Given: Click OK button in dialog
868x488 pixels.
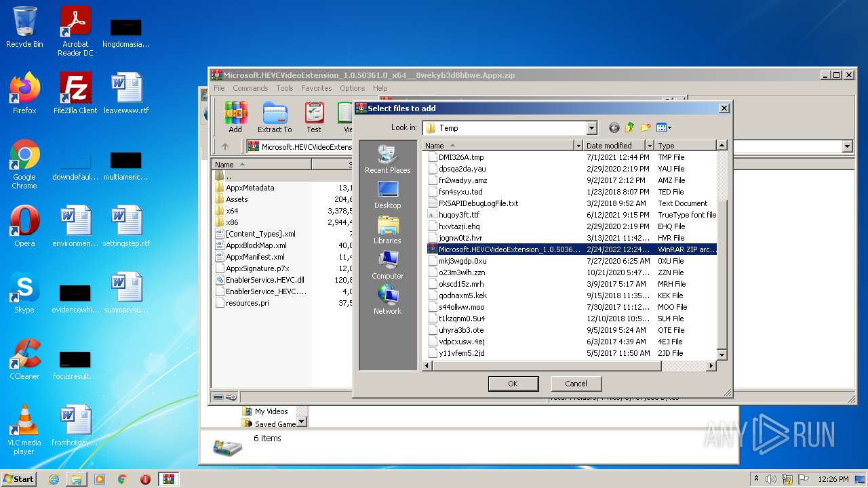Looking at the screenshot, I should (x=513, y=384).
